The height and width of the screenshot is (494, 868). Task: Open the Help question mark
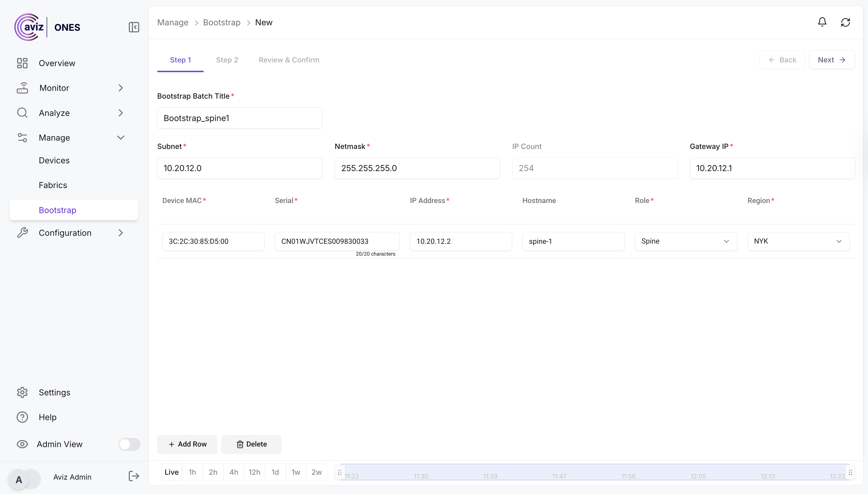22,417
